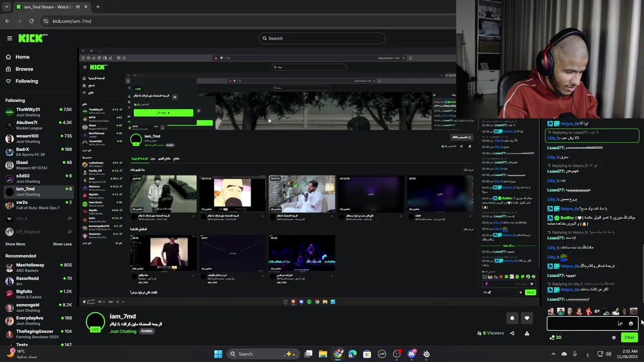
Task: Toggle the microphone tray icon
Action: pyautogui.click(x=575, y=354)
